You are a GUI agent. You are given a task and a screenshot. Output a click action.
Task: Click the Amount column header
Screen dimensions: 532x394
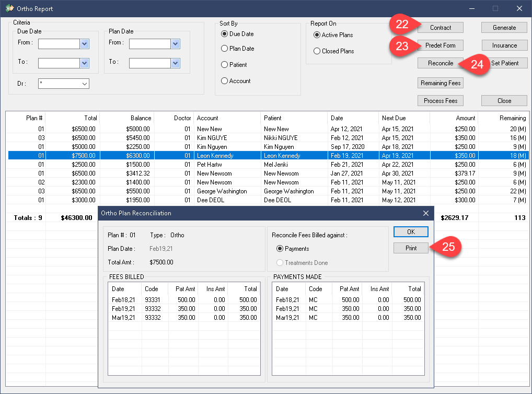click(454, 118)
